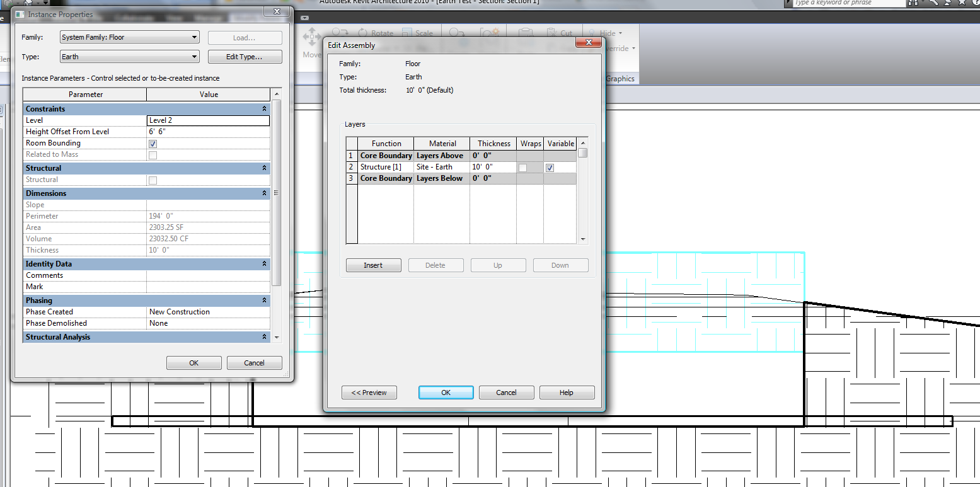Click the Related to Mass checkbox

click(153, 155)
